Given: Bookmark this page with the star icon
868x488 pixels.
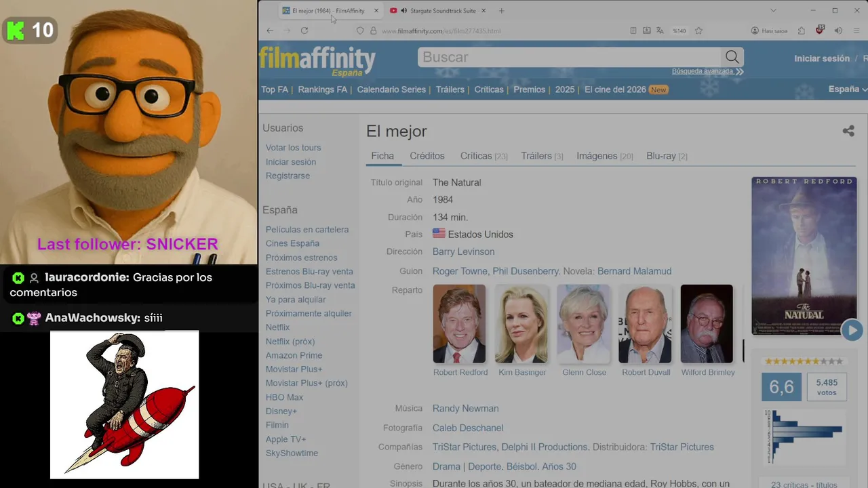Looking at the screenshot, I should pos(698,30).
